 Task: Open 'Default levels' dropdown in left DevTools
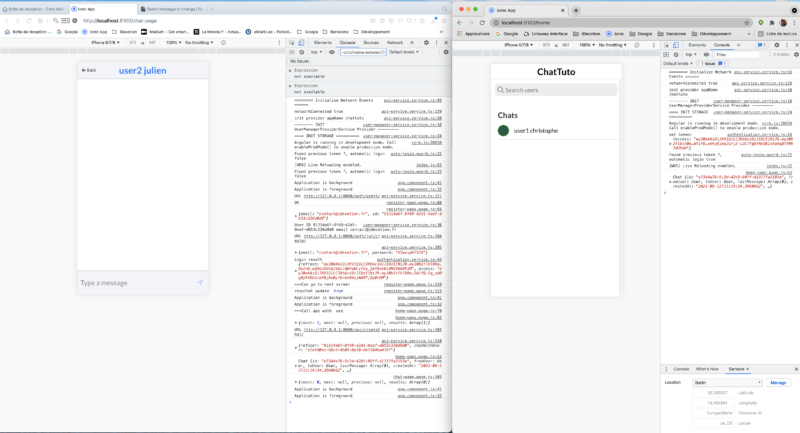point(404,52)
